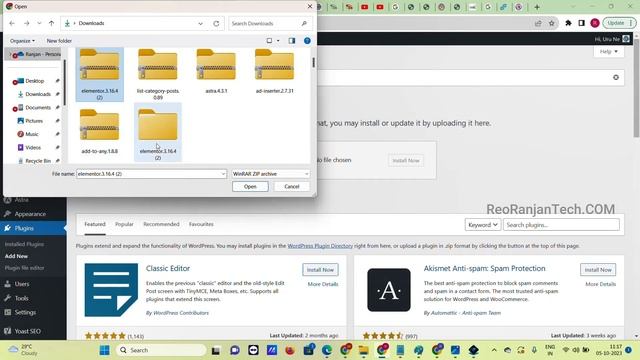Open Recycle Bin in the navigation pane

[x=38, y=161]
